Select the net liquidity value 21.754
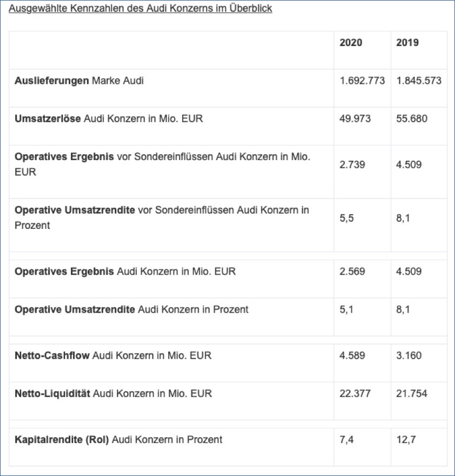Image resolution: width=455 pixels, height=476 pixels. [x=412, y=394]
